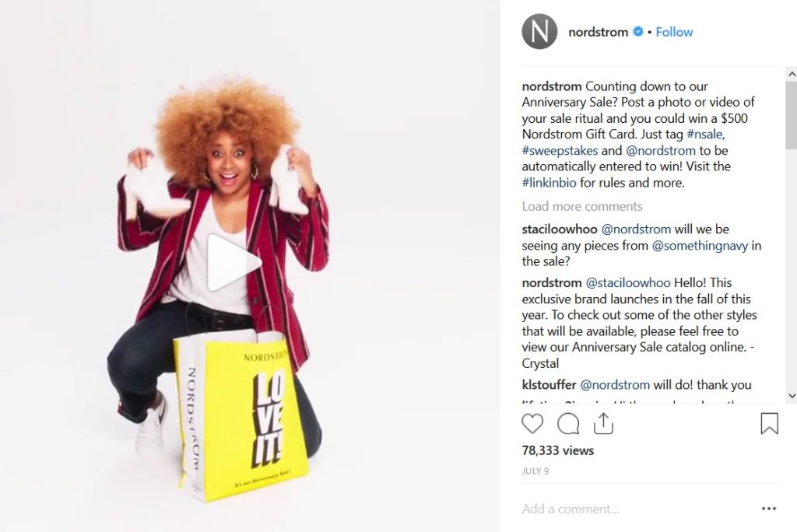Click the comments scrollbar down arrow
This screenshot has width=797, height=532.
[792, 395]
